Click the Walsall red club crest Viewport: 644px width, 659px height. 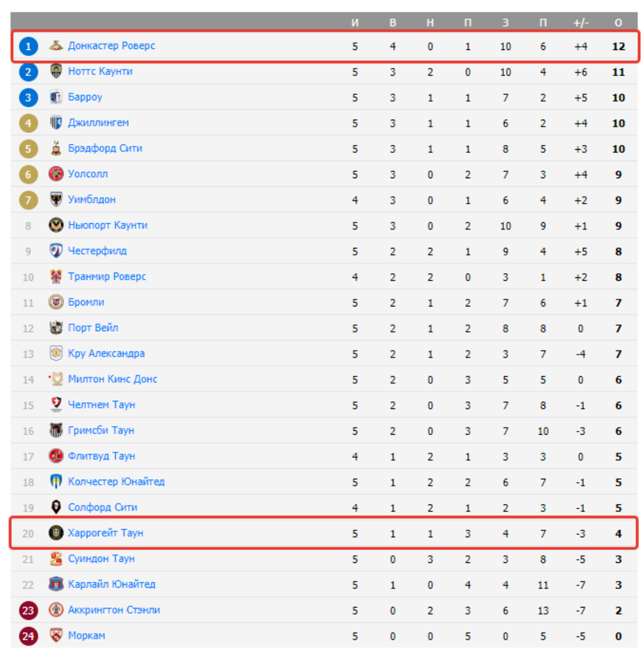pyautogui.click(x=56, y=174)
